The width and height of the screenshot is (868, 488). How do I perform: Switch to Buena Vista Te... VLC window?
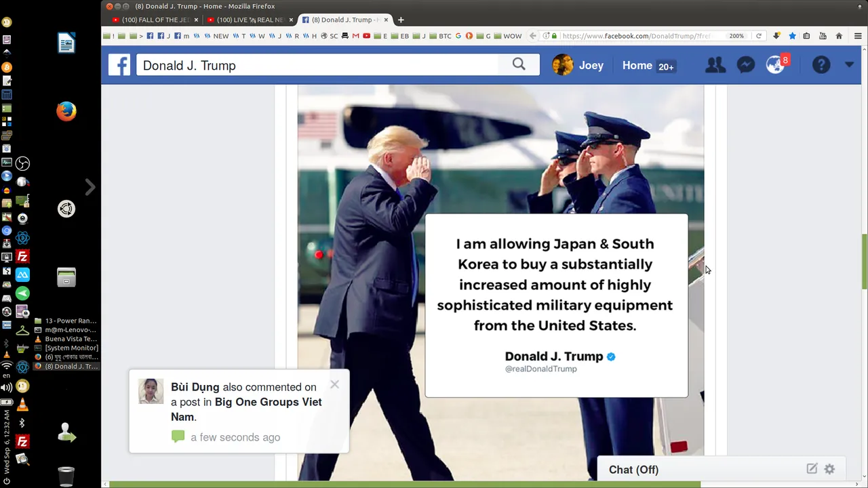pyautogui.click(x=66, y=339)
